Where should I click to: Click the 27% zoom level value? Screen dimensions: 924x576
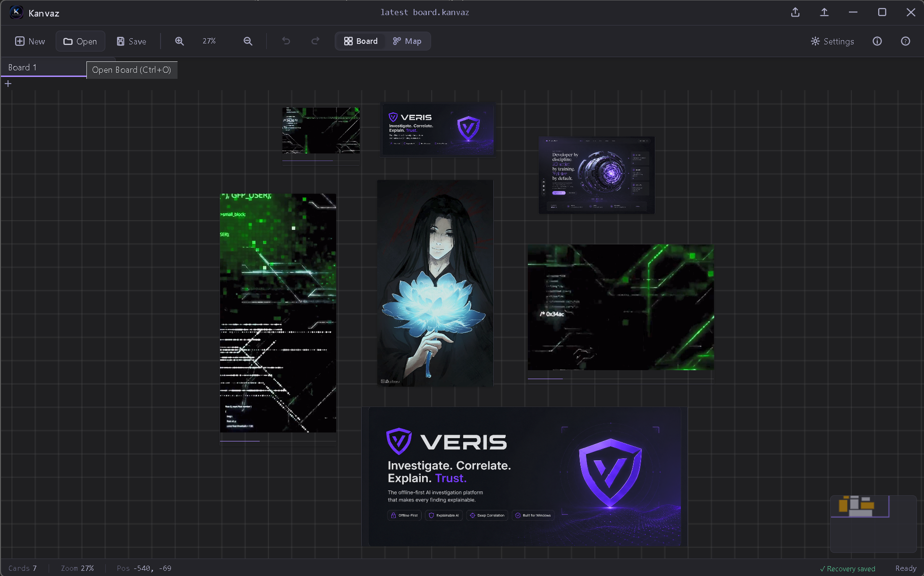[209, 42]
